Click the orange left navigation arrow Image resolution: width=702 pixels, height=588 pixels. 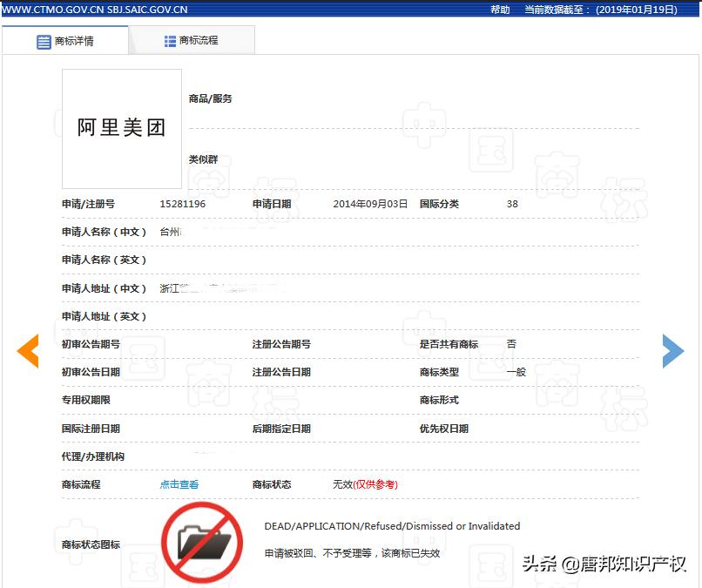(27, 351)
